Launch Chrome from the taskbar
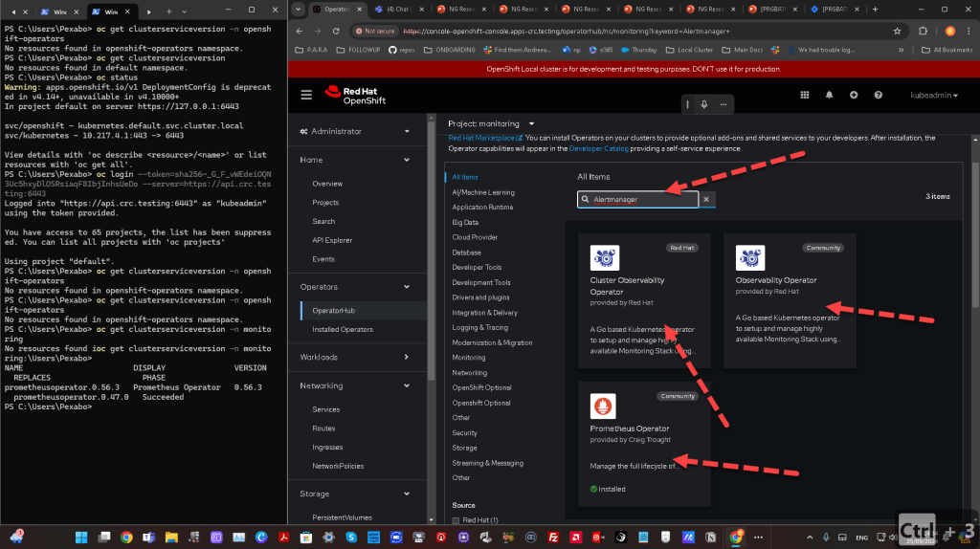Image resolution: width=980 pixels, height=549 pixels. pos(126,538)
